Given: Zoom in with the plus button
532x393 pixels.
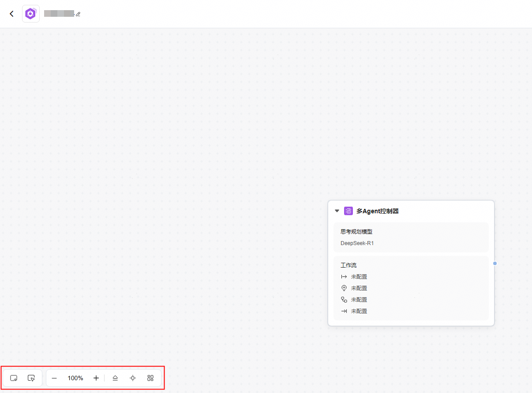Looking at the screenshot, I should [x=96, y=378].
